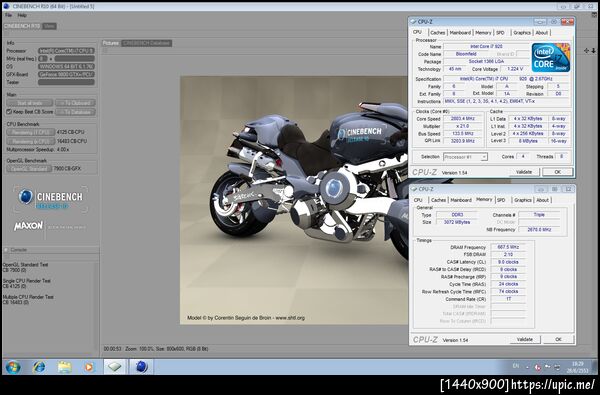Click the Start all tests button
The width and height of the screenshot is (600, 395).
point(29,103)
